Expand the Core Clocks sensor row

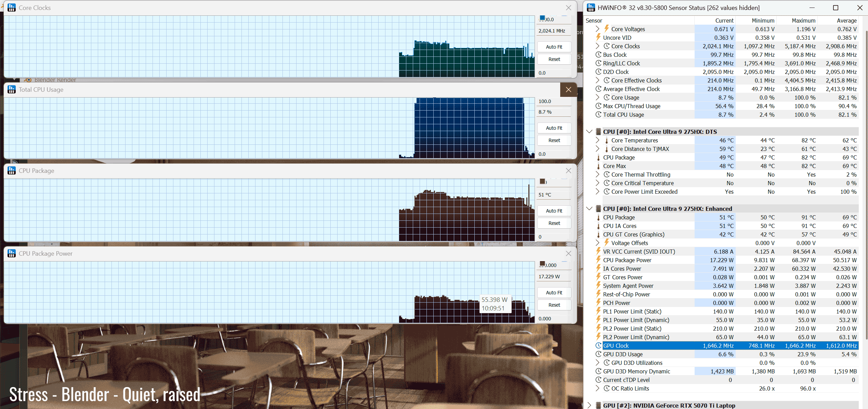(x=597, y=46)
